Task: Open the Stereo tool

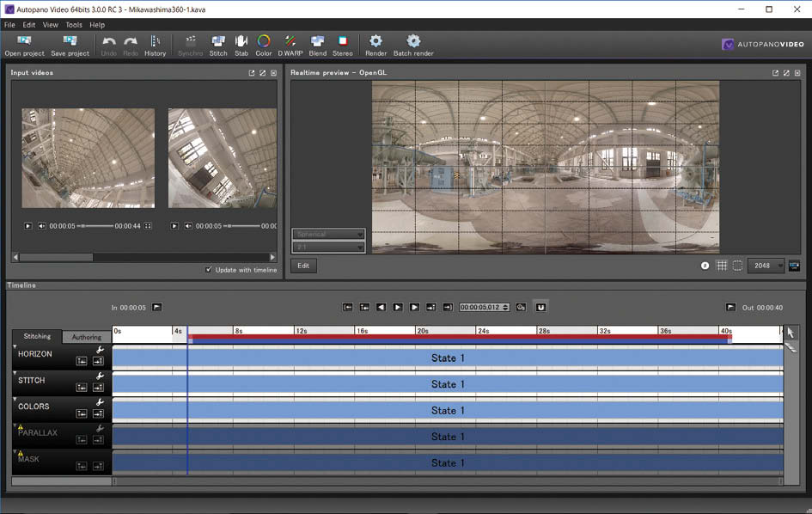Action: (342, 46)
